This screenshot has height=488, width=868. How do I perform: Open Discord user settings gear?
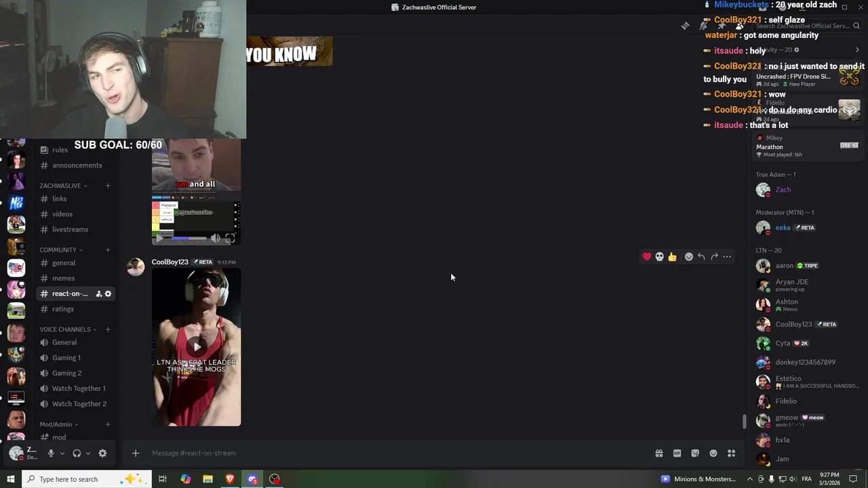tap(102, 453)
